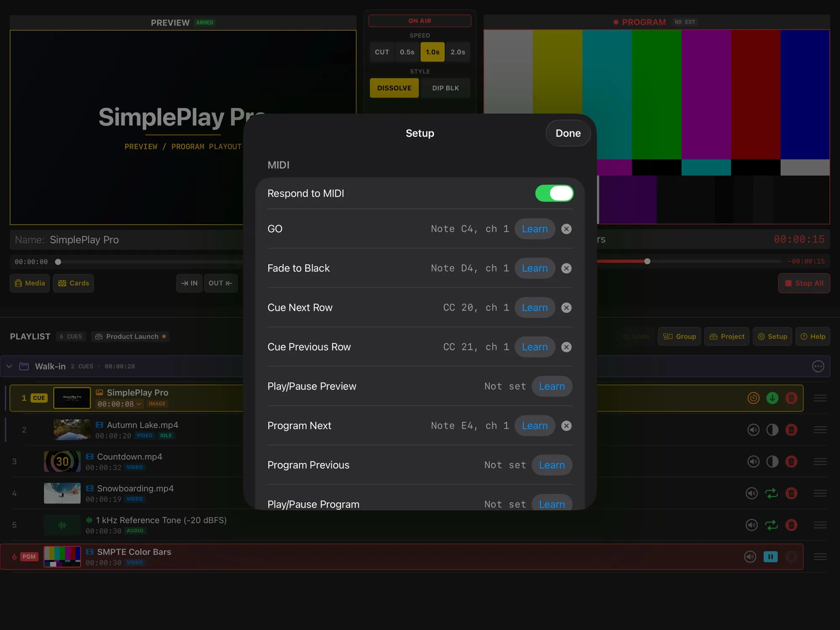Remove Cue Previous Row MIDI assignment
Viewport: 840px width, 630px height.
[566, 347]
